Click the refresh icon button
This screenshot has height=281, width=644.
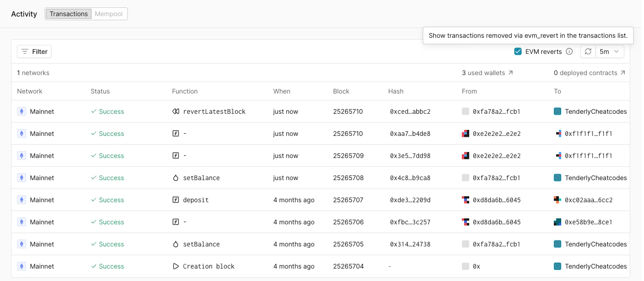[588, 52]
